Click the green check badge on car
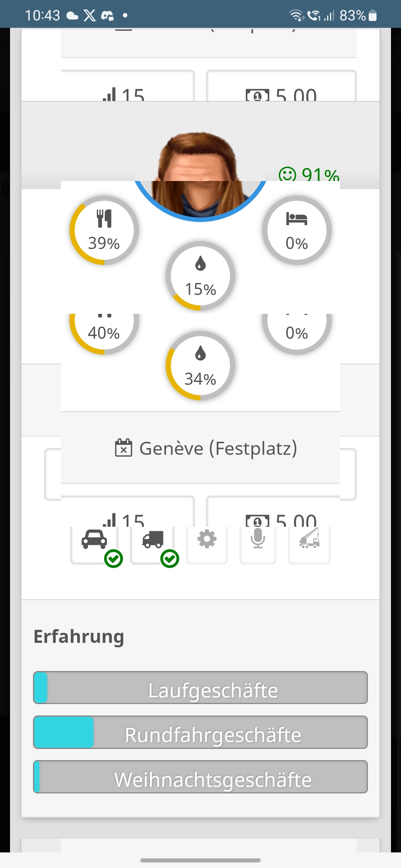Viewport: 401px width, 868px height. pos(113,559)
